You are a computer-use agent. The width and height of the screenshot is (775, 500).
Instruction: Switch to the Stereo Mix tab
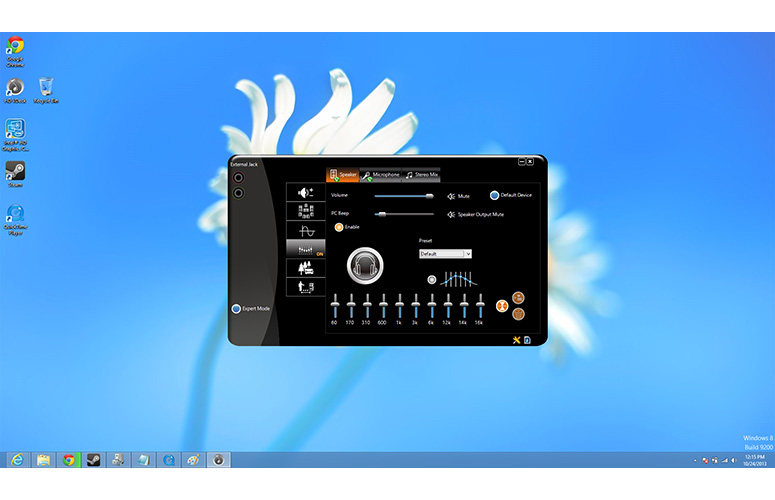coord(421,175)
